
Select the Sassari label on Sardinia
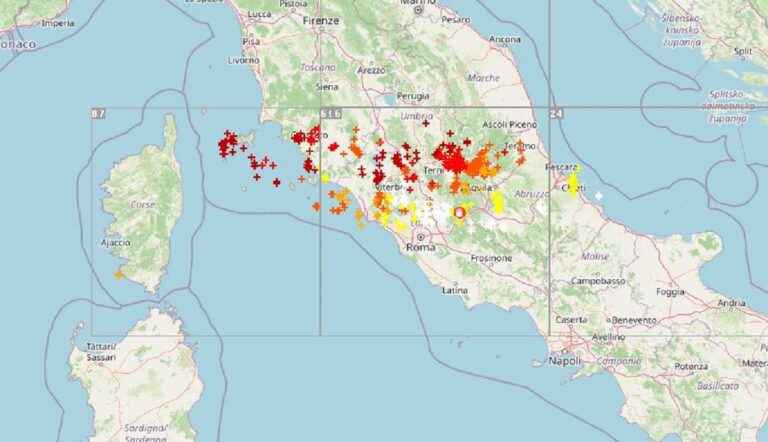(x=101, y=357)
